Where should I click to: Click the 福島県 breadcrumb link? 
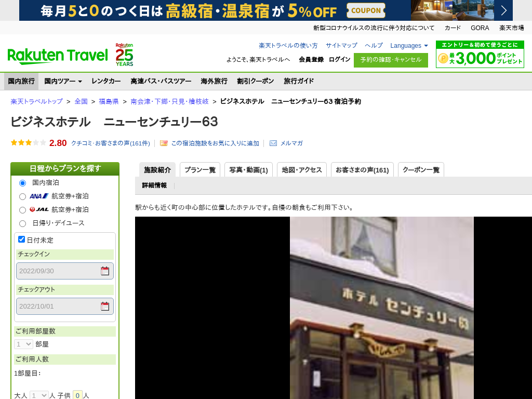[109, 101]
